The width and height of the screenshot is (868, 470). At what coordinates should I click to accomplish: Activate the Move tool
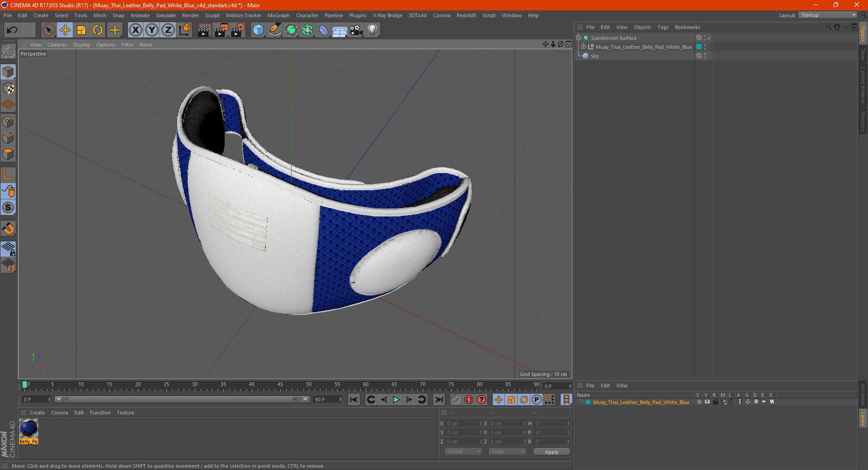tap(65, 30)
